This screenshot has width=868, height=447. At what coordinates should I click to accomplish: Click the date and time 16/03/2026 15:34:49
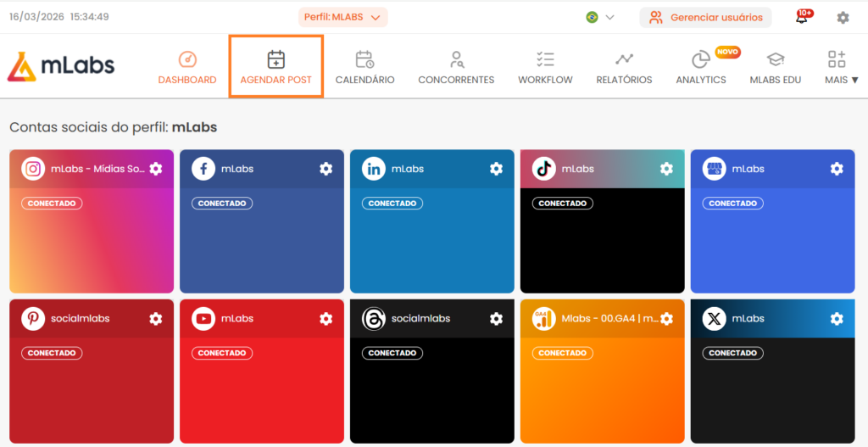click(x=59, y=17)
